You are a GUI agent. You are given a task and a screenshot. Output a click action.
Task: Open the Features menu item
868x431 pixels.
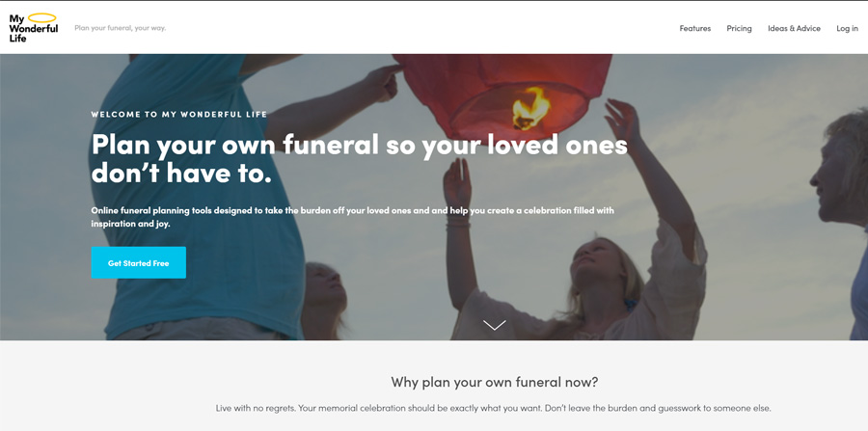694,28
